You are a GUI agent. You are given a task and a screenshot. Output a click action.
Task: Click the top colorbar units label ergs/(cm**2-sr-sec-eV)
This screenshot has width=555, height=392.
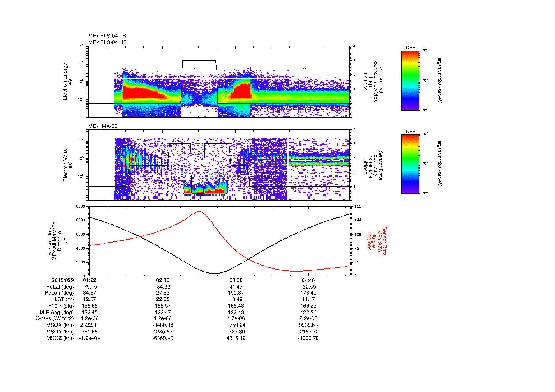click(440, 81)
